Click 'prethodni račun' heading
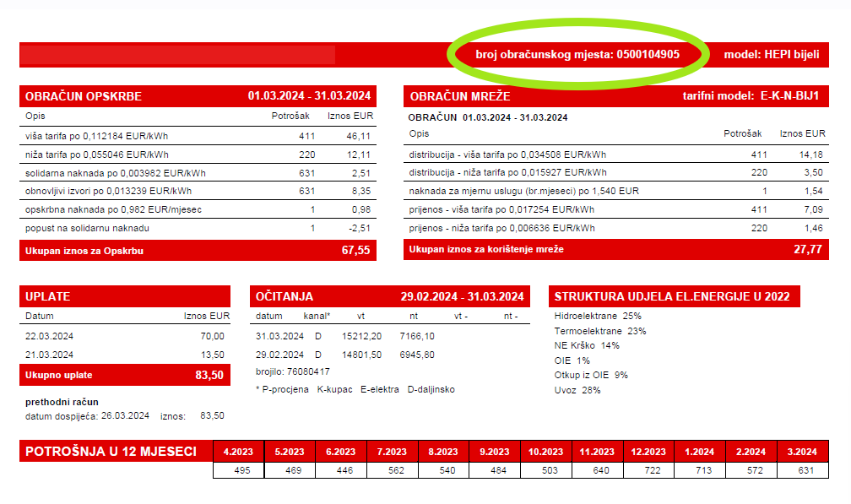 pyautogui.click(x=62, y=402)
